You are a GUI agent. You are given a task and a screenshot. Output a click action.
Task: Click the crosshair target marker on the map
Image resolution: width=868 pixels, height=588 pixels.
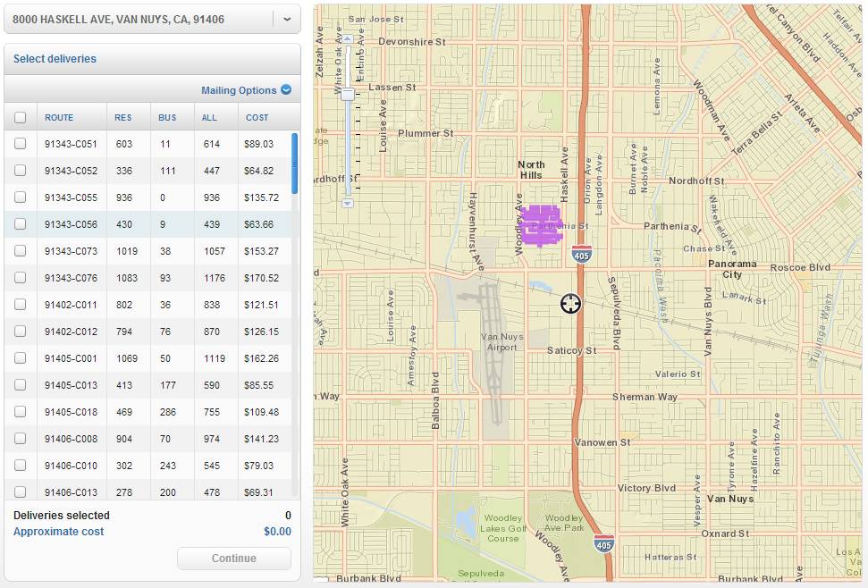pyautogui.click(x=571, y=304)
